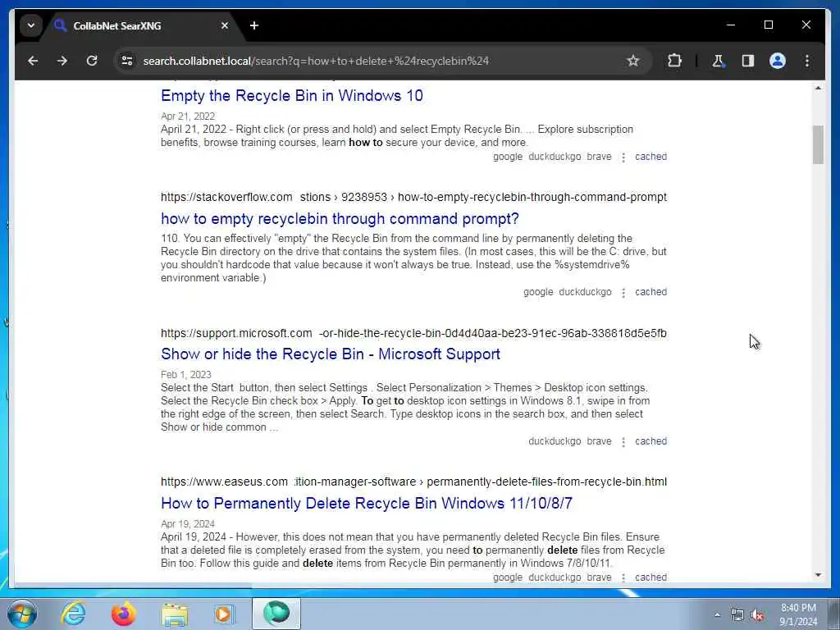Launch Firefox from the taskbar
Screen dimensions: 840x630
[x=123, y=614]
